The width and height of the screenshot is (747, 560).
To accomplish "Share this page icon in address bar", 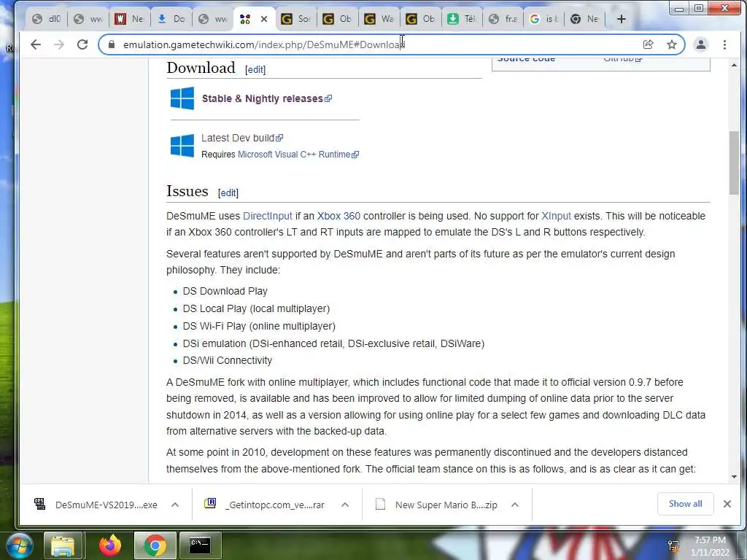I will [648, 44].
